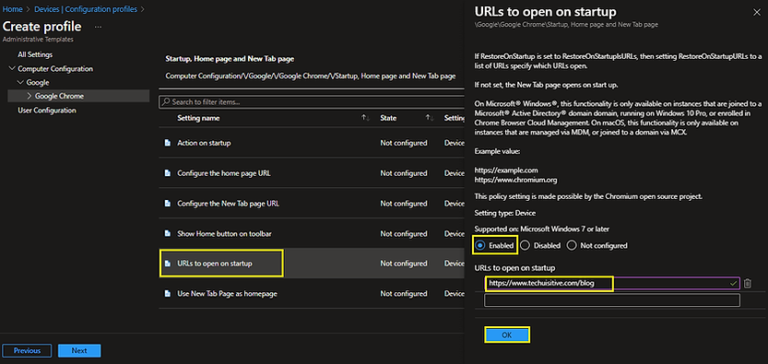Delete the techuisitive URL entry with trash icon

click(x=747, y=283)
